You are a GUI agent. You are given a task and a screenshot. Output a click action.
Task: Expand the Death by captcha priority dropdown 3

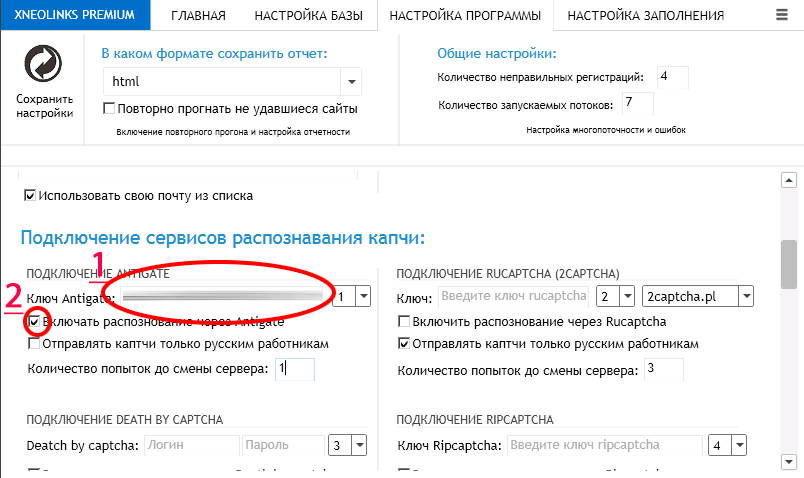(359, 445)
